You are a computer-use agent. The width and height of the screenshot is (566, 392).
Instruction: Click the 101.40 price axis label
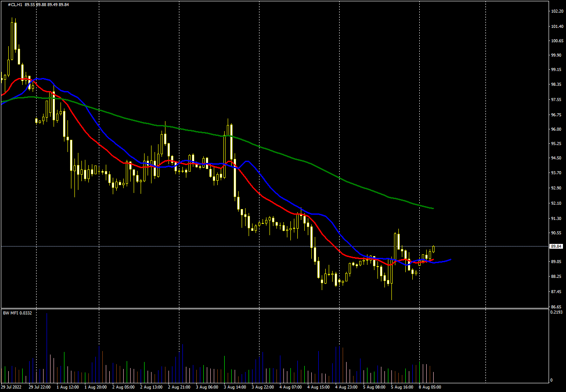557,27
